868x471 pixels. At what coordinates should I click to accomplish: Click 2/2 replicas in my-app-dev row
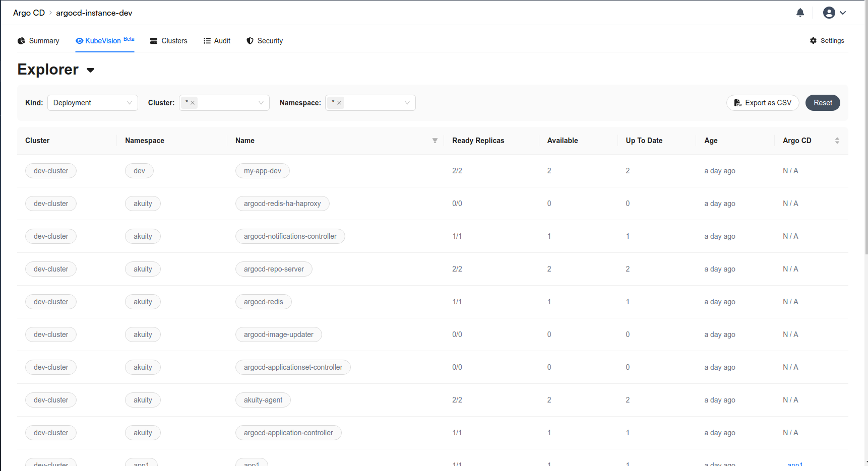pyautogui.click(x=457, y=171)
